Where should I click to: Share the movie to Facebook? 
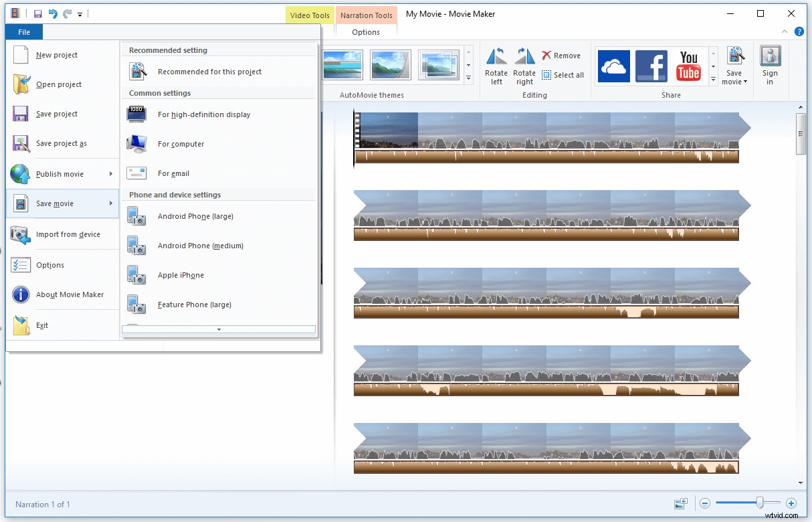[651, 66]
